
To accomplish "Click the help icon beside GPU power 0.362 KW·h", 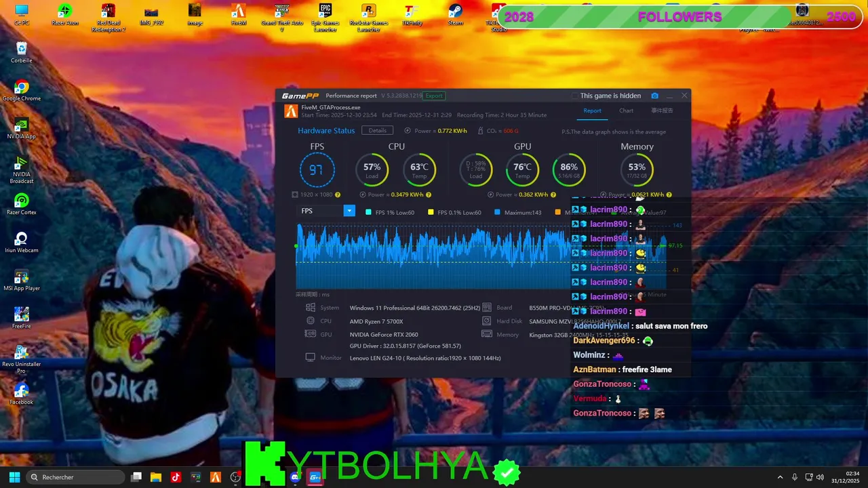I will [x=553, y=195].
